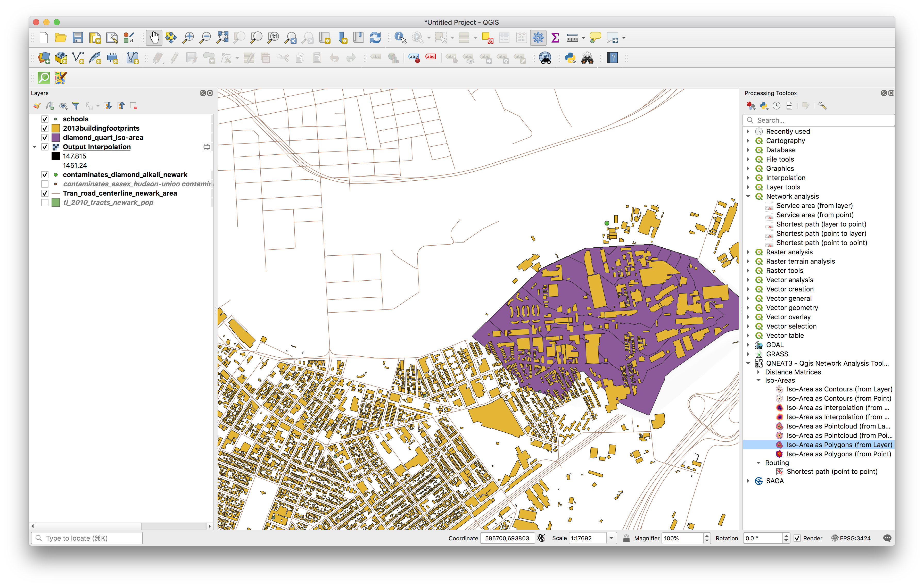Select Iso-Area as Polygons (from Point)
This screenshot has width=924, height=587.
point(838,454)
